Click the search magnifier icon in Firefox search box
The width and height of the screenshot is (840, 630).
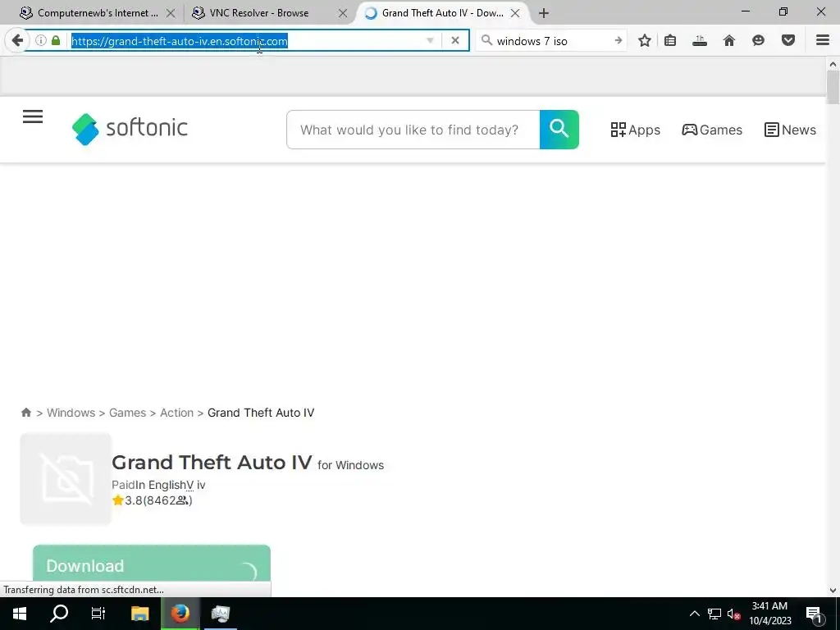tap(486, 40)
